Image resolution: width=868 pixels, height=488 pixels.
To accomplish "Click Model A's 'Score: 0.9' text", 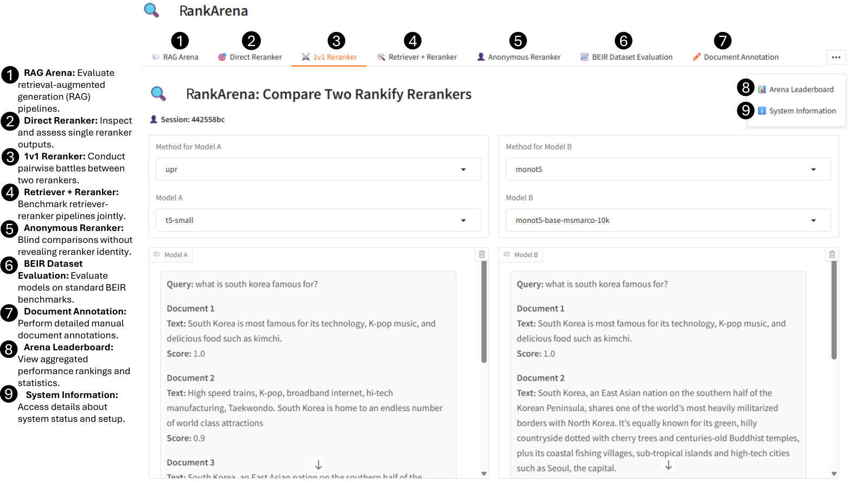I will coord(186,438).
